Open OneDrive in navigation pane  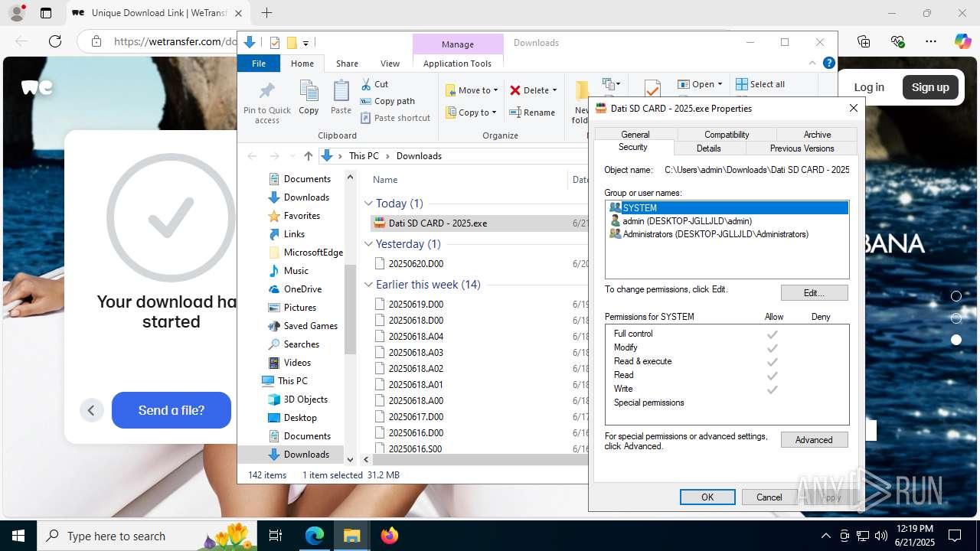pyautogui.click(x=302, y=289)
